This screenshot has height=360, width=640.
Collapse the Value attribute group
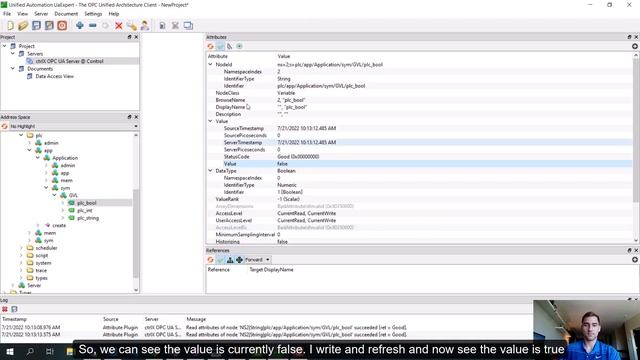click(x=210, y=121)
